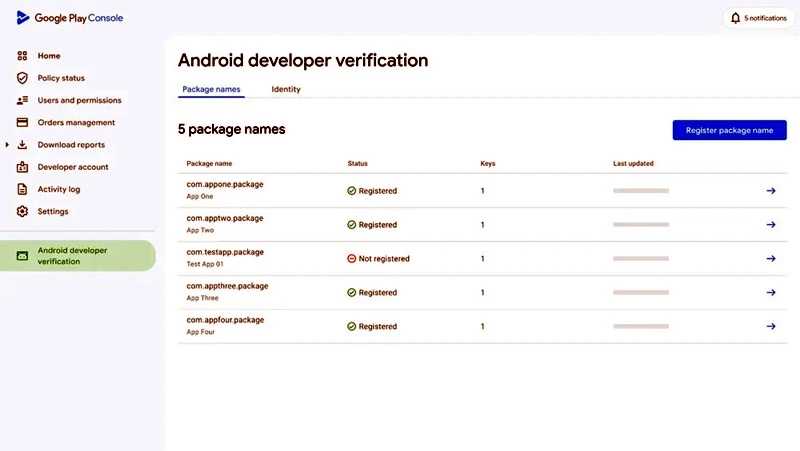Image resolution: width=800 pixels, height=451 pixels.
Task: Click Registered check icon for App Two
Action: coord(352,224)
